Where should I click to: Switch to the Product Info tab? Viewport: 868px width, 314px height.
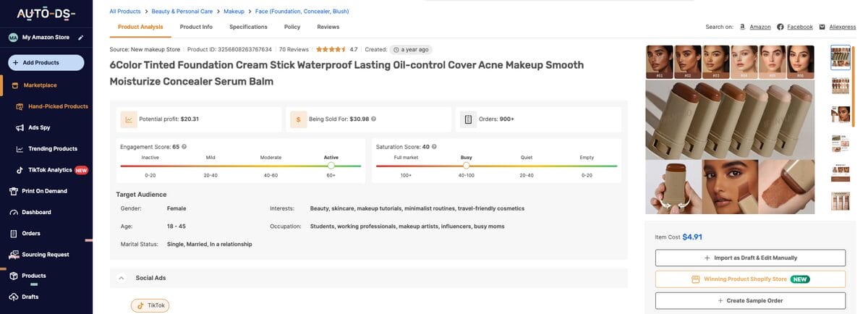pyautogui.click(x=196, y=27)
